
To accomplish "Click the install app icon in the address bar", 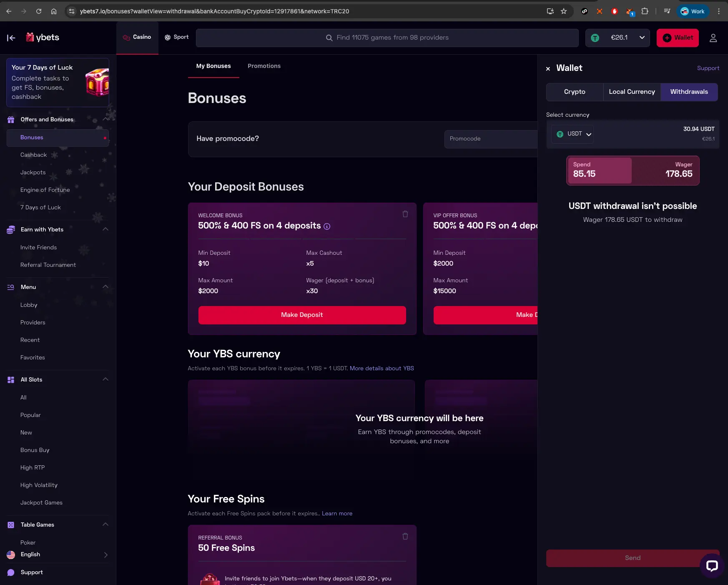I will (x=550, y=11).
